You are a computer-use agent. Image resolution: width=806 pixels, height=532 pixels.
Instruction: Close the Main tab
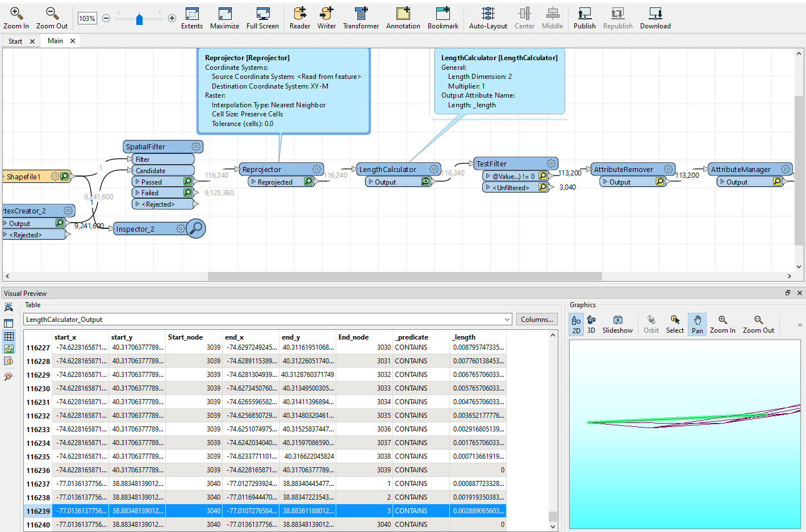pyautogui.click(x=73, y=41)
